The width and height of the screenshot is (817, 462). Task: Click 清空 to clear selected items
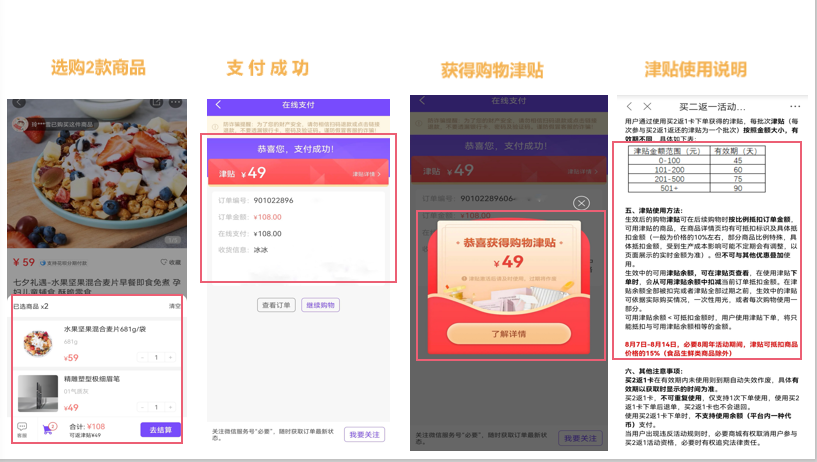175,306
